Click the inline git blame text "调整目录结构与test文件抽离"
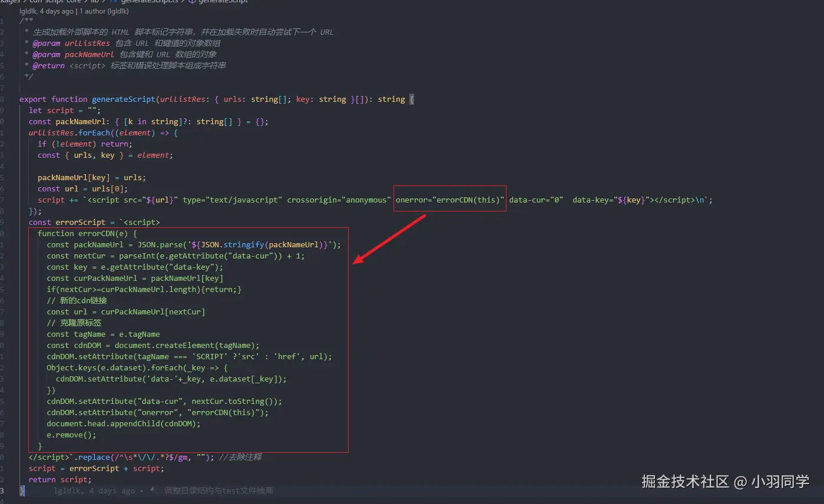824x504 pixels. (219, 490)
